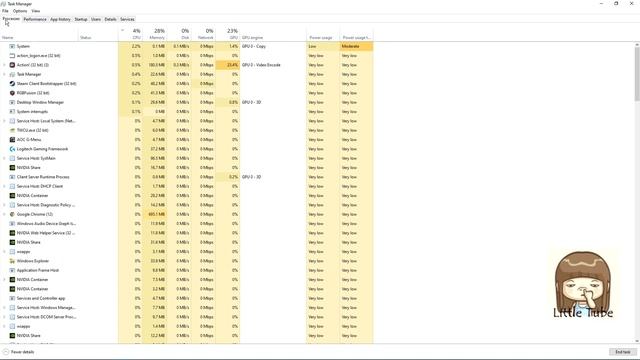Click the Client Server Runtime Process icon
Image resolution: width=640 pixels, height=360 pixels.
click(12, 177)
